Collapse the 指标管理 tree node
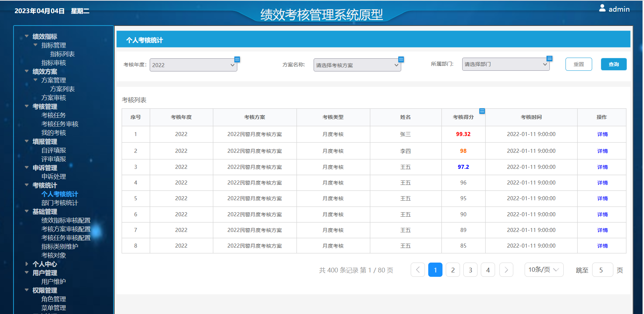The image size is (644, 314). 35,45
